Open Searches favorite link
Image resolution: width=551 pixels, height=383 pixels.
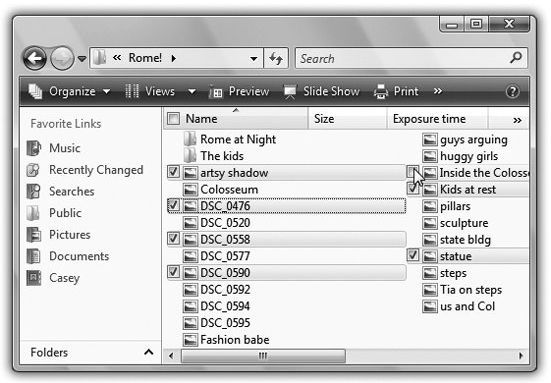pyautogui.click(x=72, y=191)
